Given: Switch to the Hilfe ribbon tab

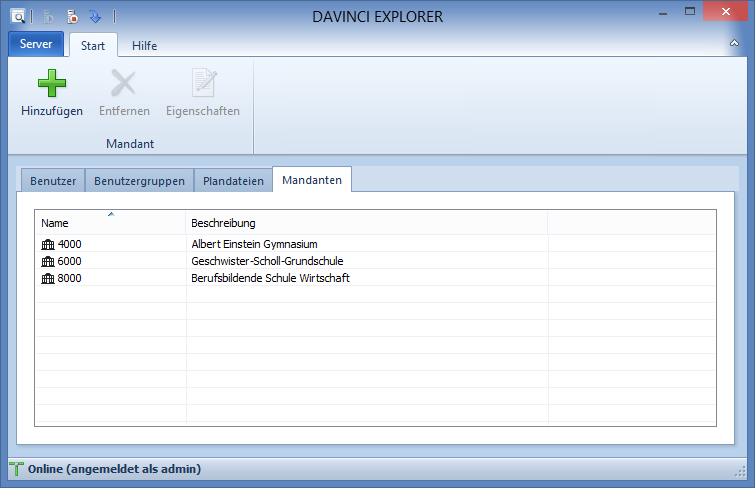Looking at the screenshot, I should click(144, 45).
